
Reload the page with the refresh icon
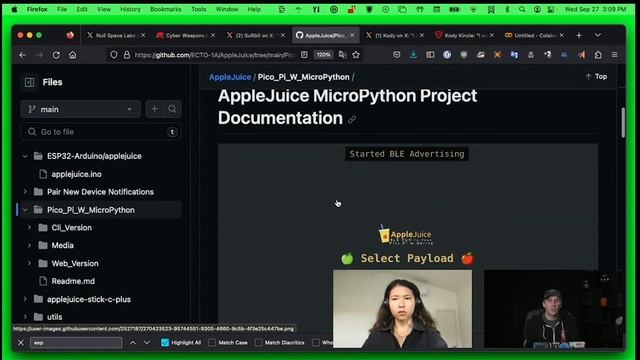tap(56, 55)
